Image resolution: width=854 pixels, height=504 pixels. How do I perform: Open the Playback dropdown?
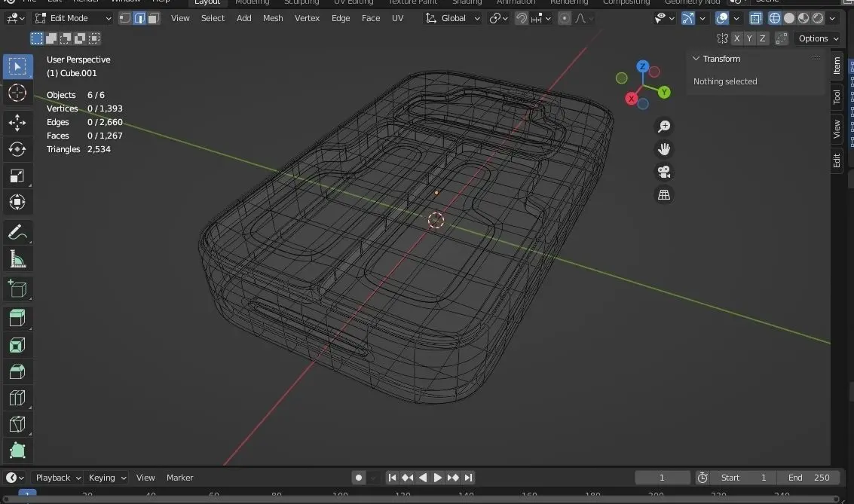coord(57,478)
